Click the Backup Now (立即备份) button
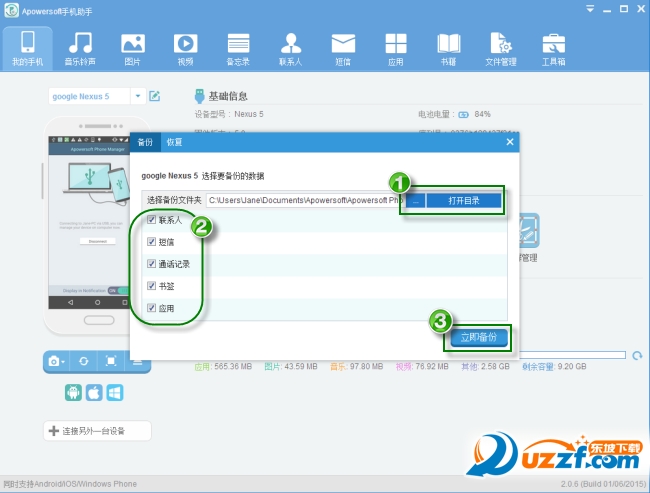650x493 pixels. pos(479,337)
